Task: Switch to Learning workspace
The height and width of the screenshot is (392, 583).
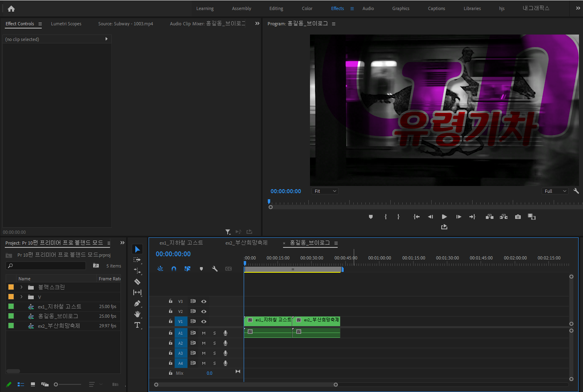Action: pos(205,8)
